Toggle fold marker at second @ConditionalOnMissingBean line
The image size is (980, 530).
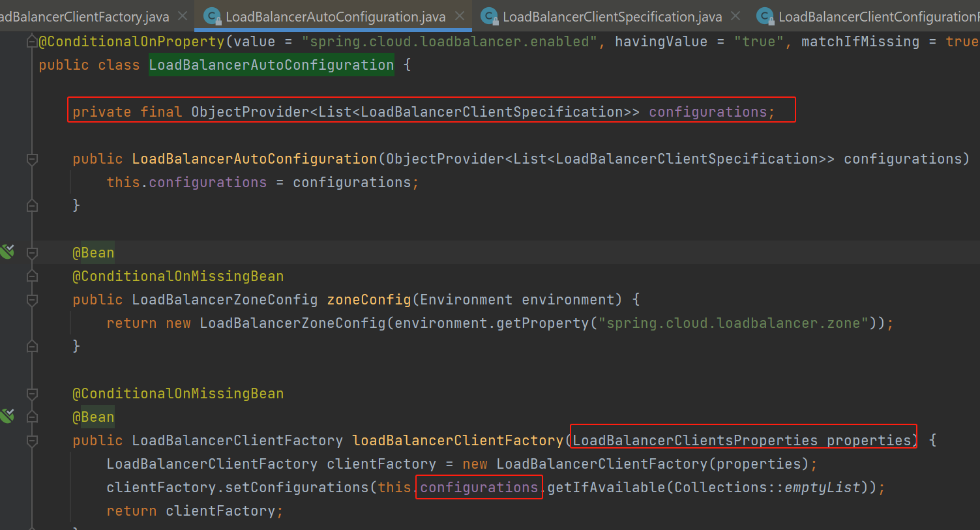tap(32, 393)
